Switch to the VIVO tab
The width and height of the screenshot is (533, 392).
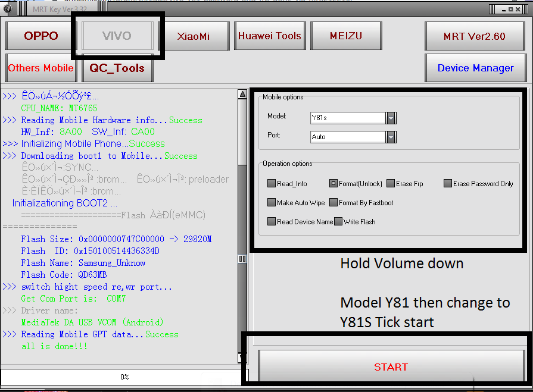tap(117, 36)
